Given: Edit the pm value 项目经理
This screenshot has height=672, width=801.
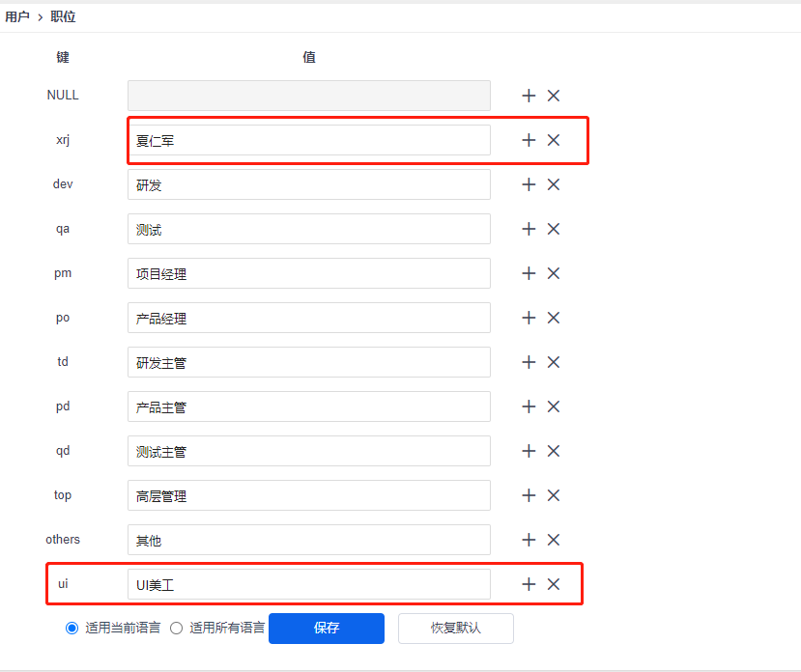Looking at the screenshot, I should click(x=309, y=273).
